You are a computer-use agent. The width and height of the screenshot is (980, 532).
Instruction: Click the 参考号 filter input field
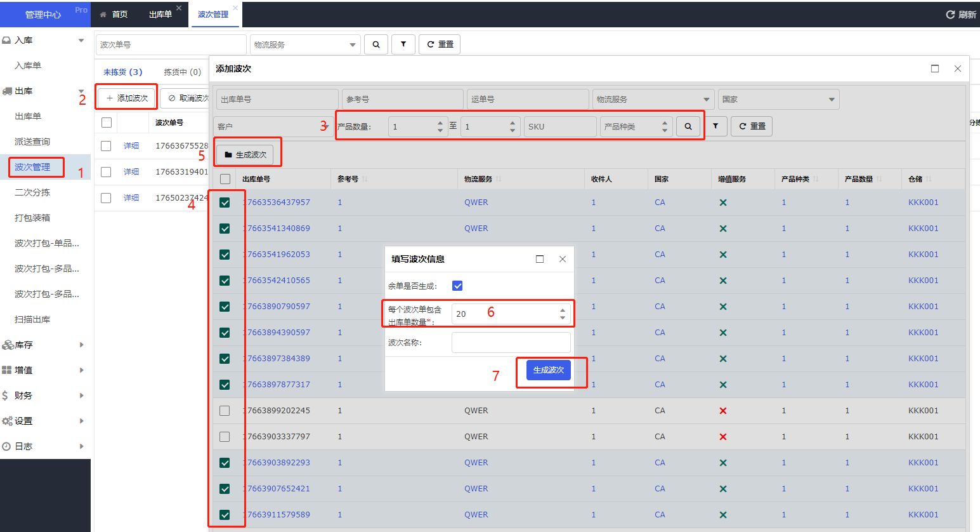tap(403, 99)
